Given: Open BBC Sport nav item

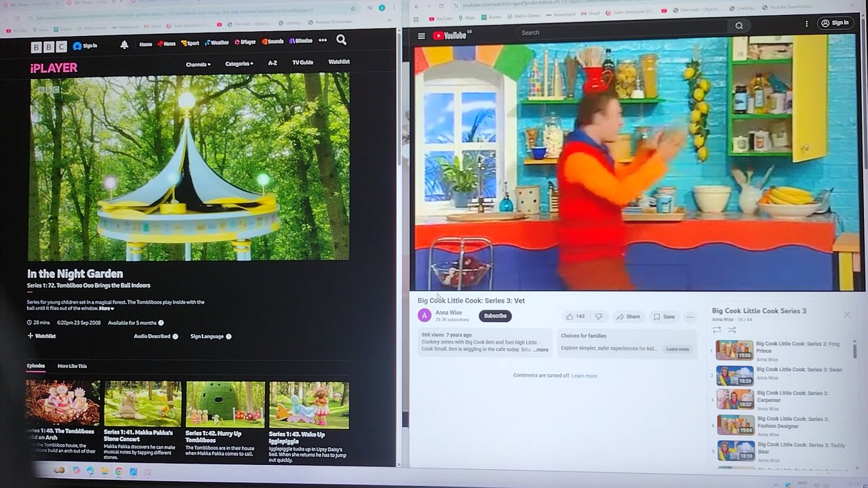Looking at the screenshot, I should click(x=191, y=43).
